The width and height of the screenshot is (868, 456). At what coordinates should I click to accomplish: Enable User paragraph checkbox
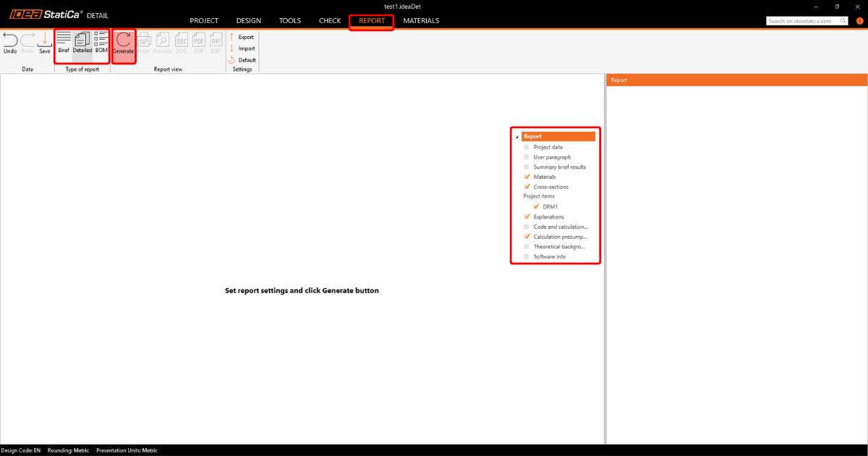(527, 157)
